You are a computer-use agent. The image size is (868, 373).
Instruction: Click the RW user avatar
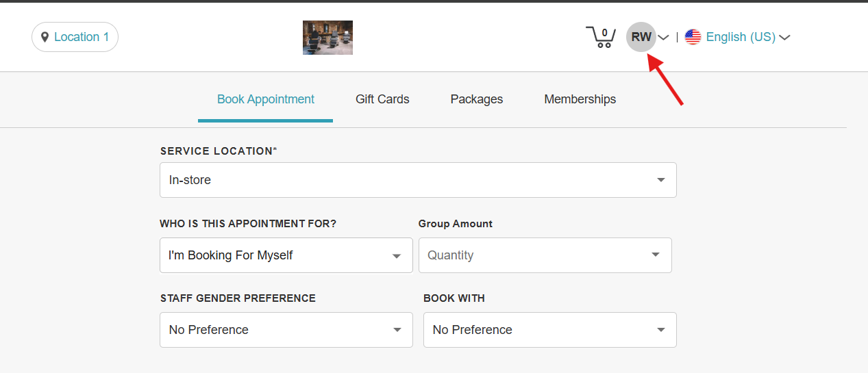click(641, 37)
